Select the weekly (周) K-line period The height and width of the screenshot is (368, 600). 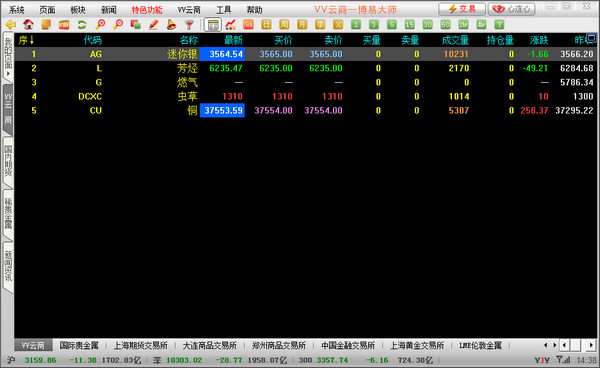(284, 25)
